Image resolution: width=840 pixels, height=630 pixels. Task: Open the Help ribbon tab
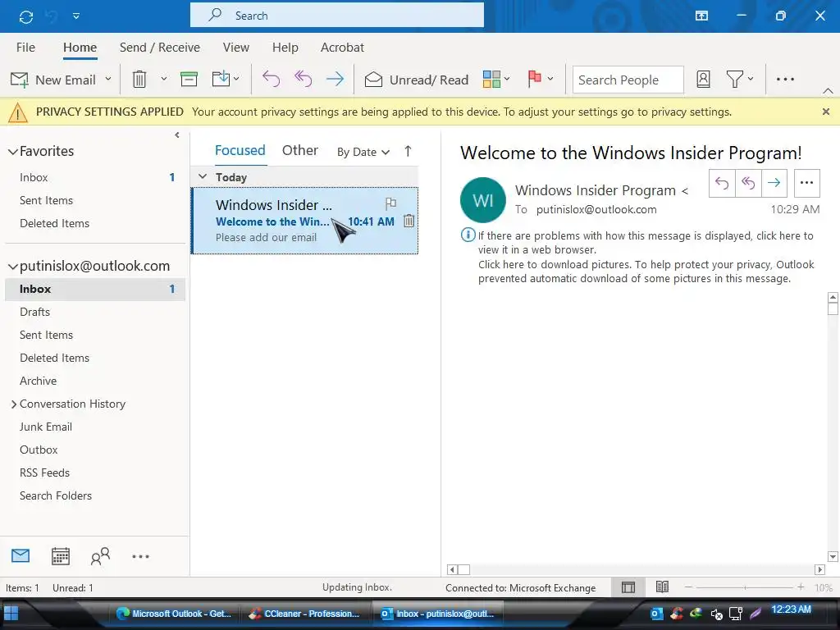285,47
